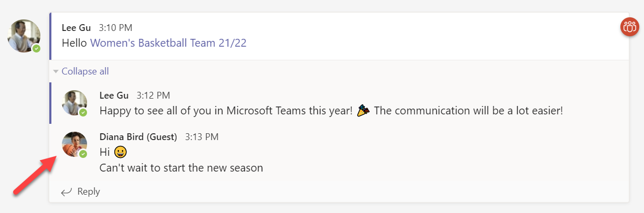
Task: Click the 3:13 PM timestamp
Action: click(x=201, y=137)
